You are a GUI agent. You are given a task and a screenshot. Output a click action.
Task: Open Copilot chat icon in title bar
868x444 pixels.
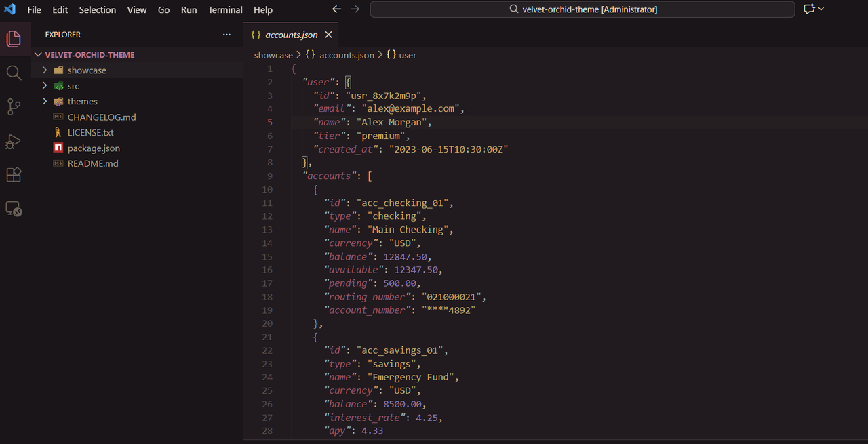tap(808, 9)
